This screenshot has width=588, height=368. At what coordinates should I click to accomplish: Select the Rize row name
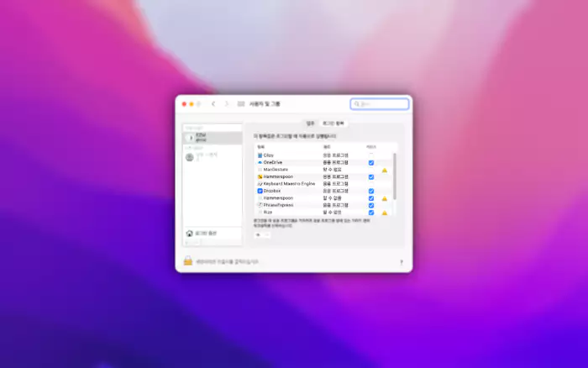(268, 213)
